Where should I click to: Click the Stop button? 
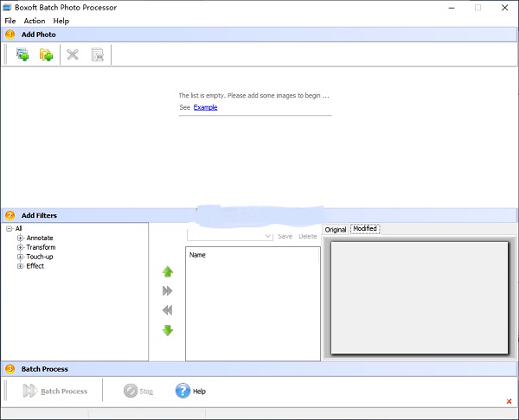tap(138, 391)
